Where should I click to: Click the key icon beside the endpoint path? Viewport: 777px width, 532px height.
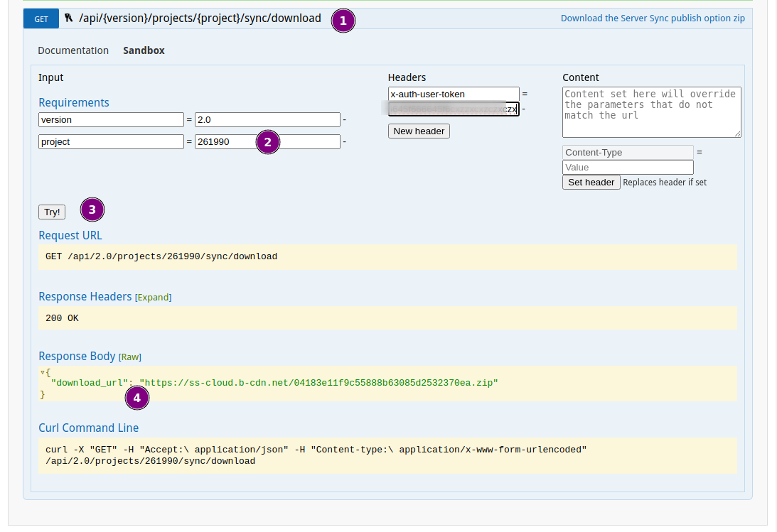pyautogui.click(x=69, y=18)
